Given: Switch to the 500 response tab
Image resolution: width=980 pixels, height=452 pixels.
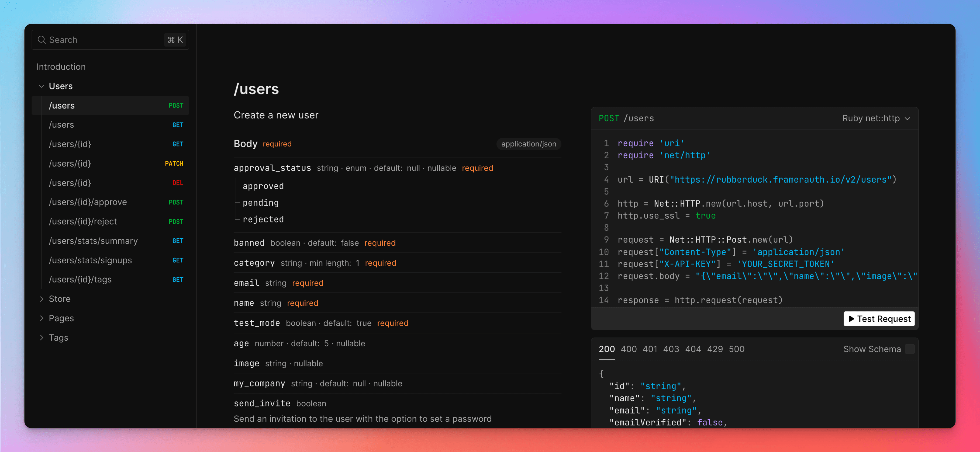Looking at the screenshot, I should (737, 349).
